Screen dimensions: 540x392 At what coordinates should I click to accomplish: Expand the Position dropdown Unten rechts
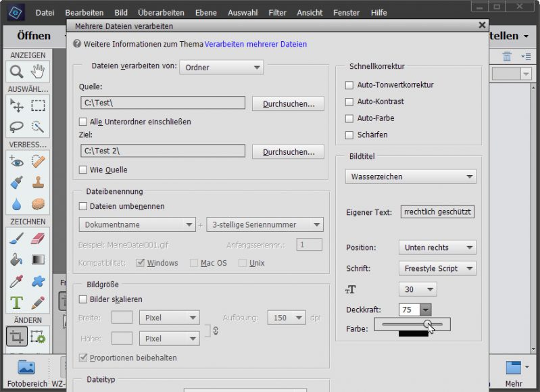coord(437,247)
